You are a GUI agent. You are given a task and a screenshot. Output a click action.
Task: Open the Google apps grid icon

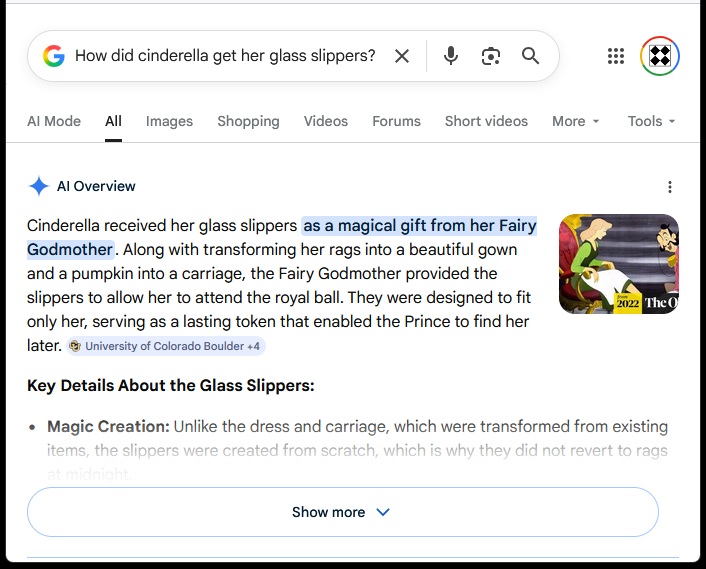615,56
